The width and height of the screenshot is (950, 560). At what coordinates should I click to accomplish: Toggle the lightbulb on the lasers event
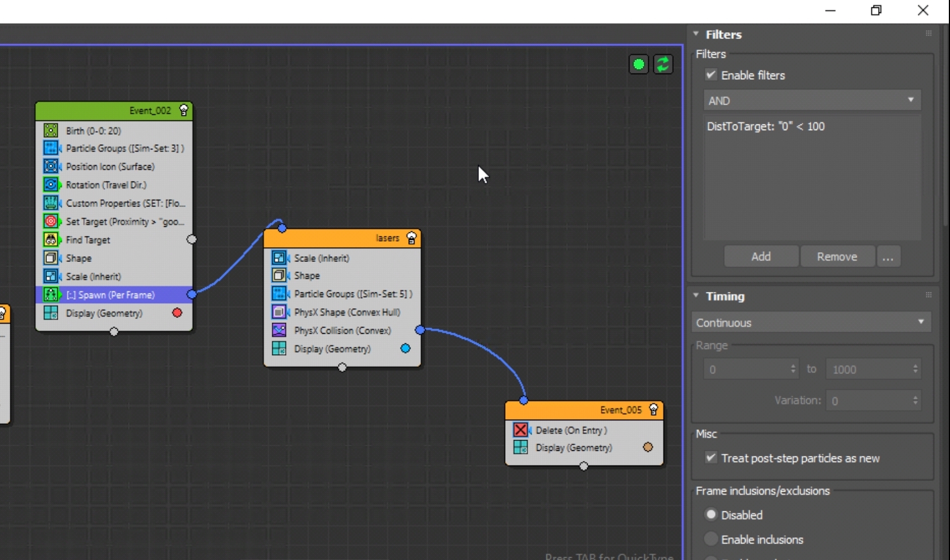coord(412,238)
